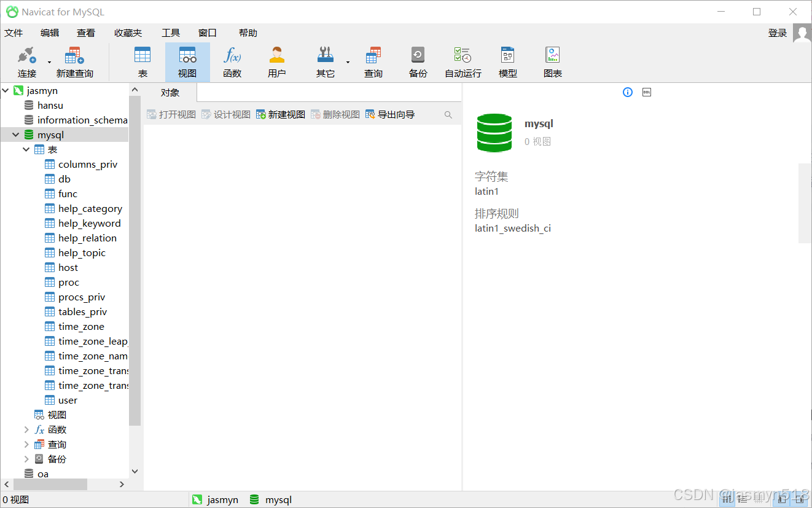812x508 pixels.
Task: Click the search magnifier in object toolbar
Action: pos(448,115)
